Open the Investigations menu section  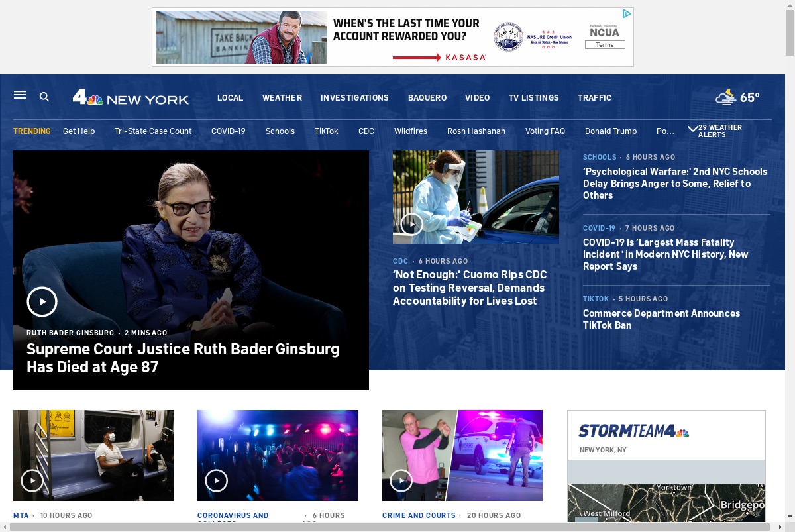click(354, 97)
